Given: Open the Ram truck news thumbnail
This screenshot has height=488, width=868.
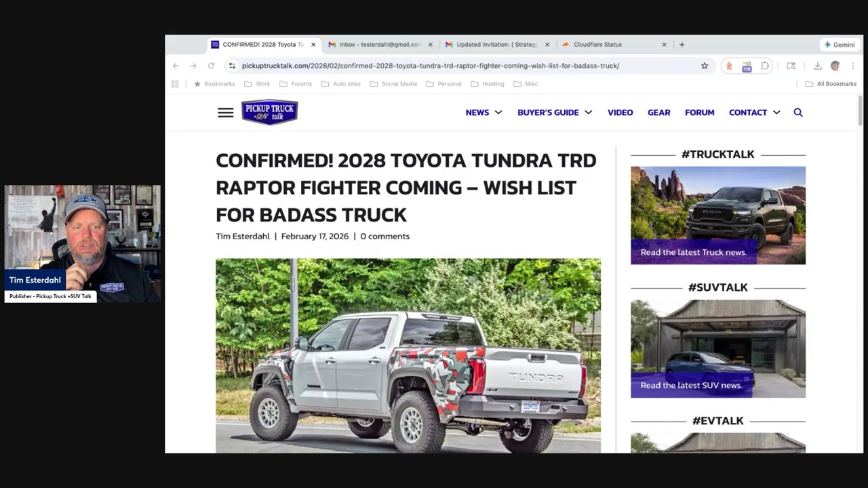Looking at the screenshot, I should click(x=718, y=216).
